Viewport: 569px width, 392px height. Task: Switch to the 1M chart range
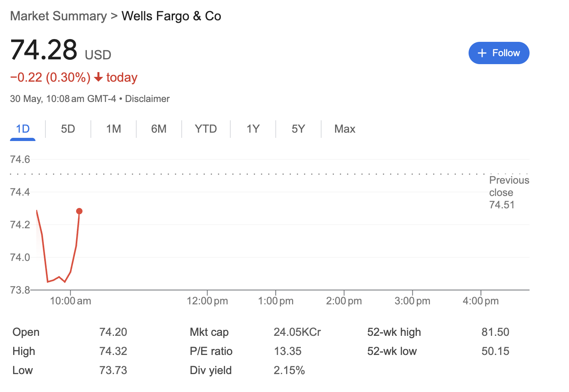pyautogui.click(x=114, y=129)
